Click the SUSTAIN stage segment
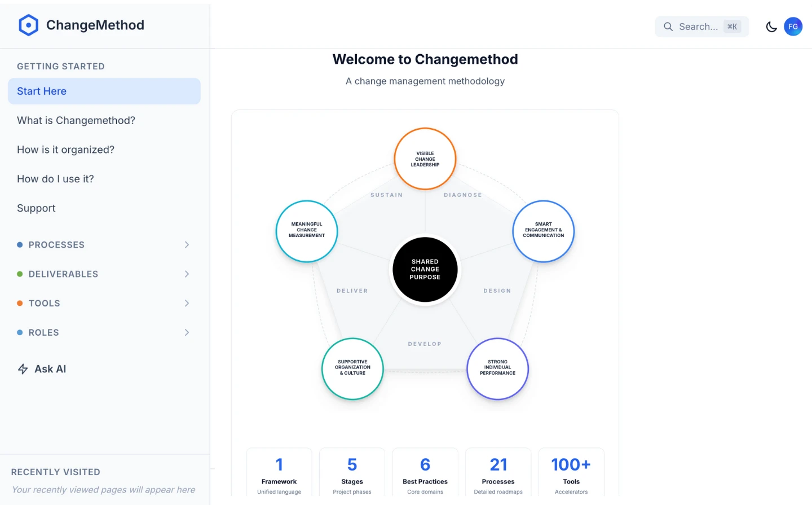Image resolution: width=812 pixels, height=505 pixels. coord(387,195)
